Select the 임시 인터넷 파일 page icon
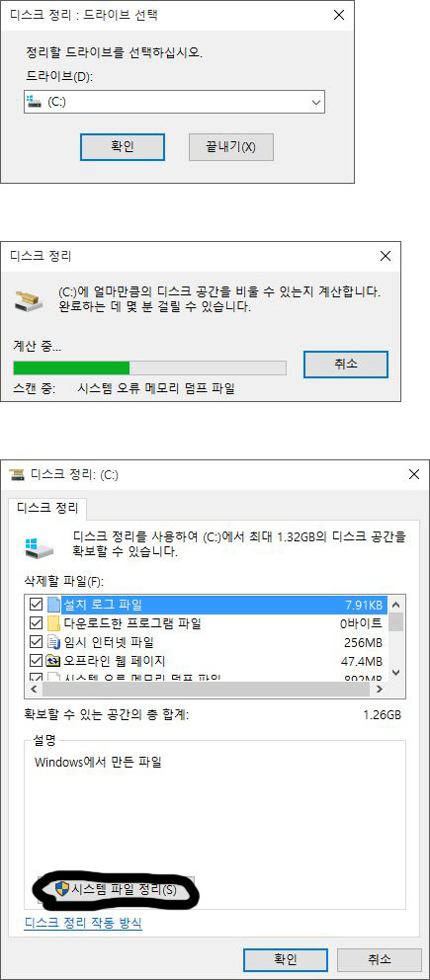The height and width of the screenshot is (980, 430). coord(53,642)
